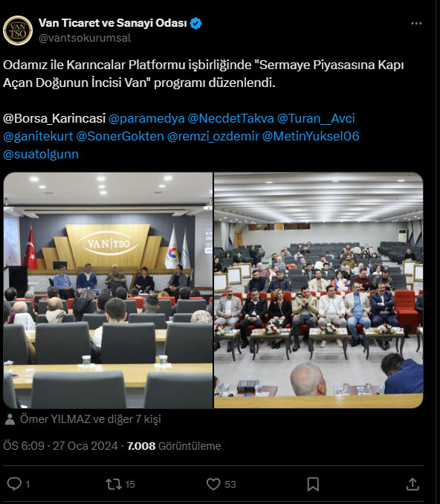Open the @Turan__Avci mention
The width and height of the screenshot is (440, 504).
(316, 119)
